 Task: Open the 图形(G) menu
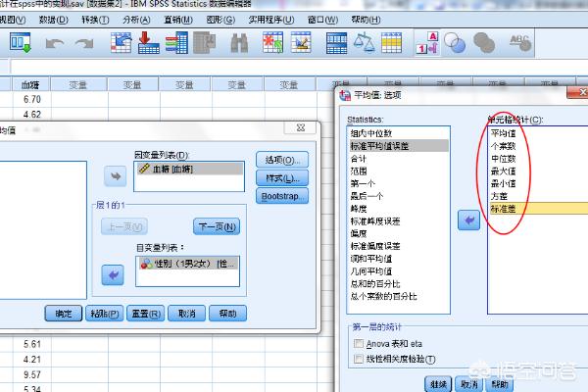tap(220, 20)
